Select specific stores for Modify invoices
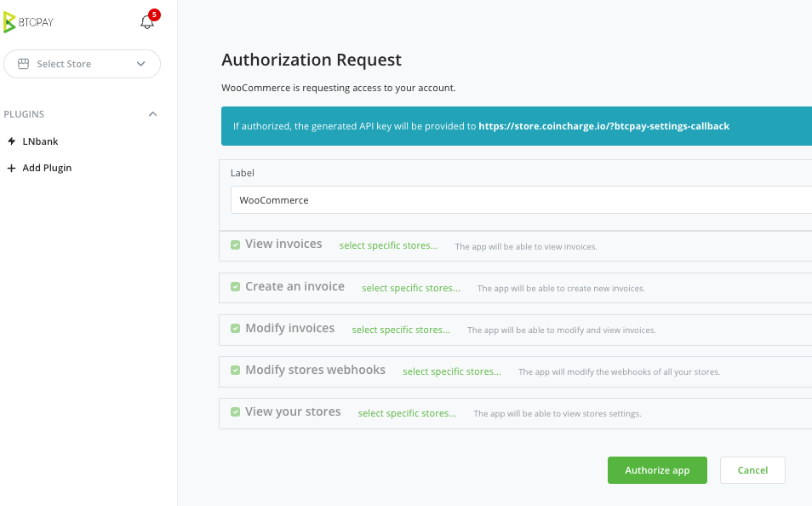The height and width of the screenshot is (506, 812). tap(401, 331)
